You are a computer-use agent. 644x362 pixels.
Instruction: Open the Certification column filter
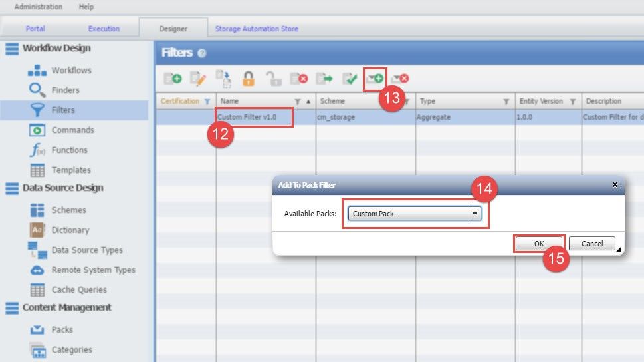click(207, 102)
